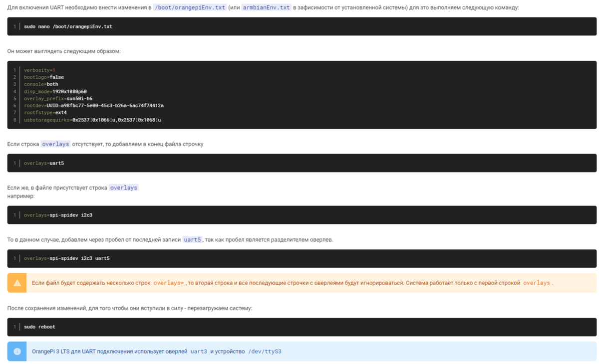Image resolution: width=599 pixels, height=364 pixels.
Task: Select the rootdev=UUID line
Action: (x=94, y=106)
